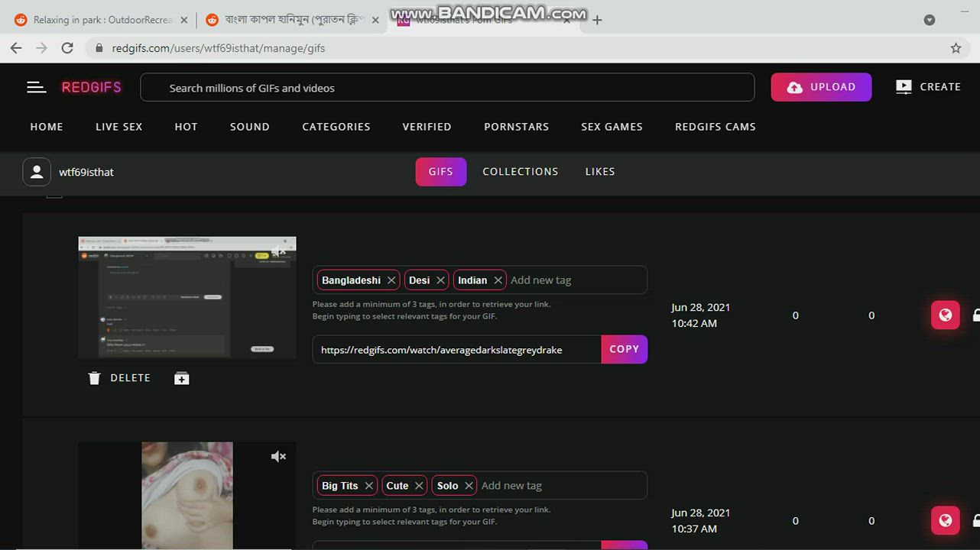The height and width of the screenshot is (550, 980).
Task: Remove the Big Tits tag
Action: coord(368,486)
